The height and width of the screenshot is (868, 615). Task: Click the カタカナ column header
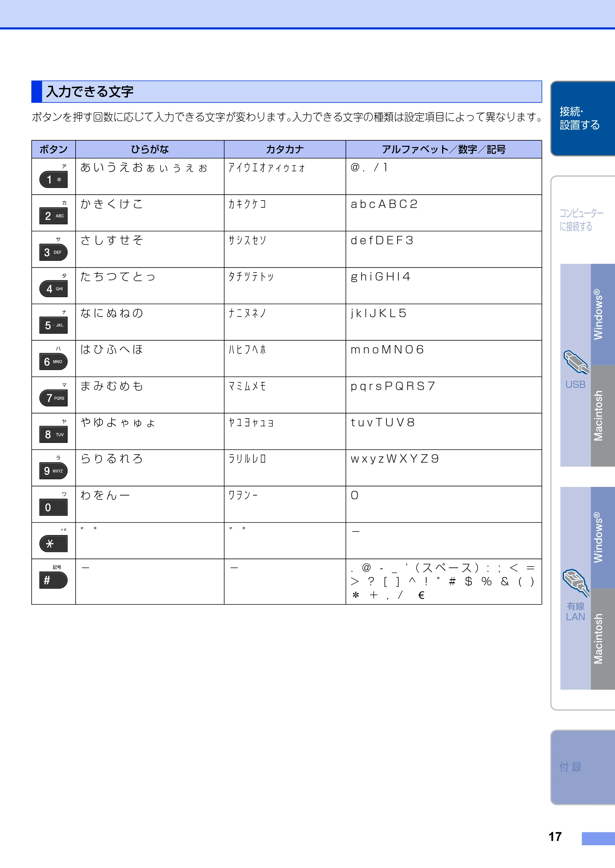285,149
